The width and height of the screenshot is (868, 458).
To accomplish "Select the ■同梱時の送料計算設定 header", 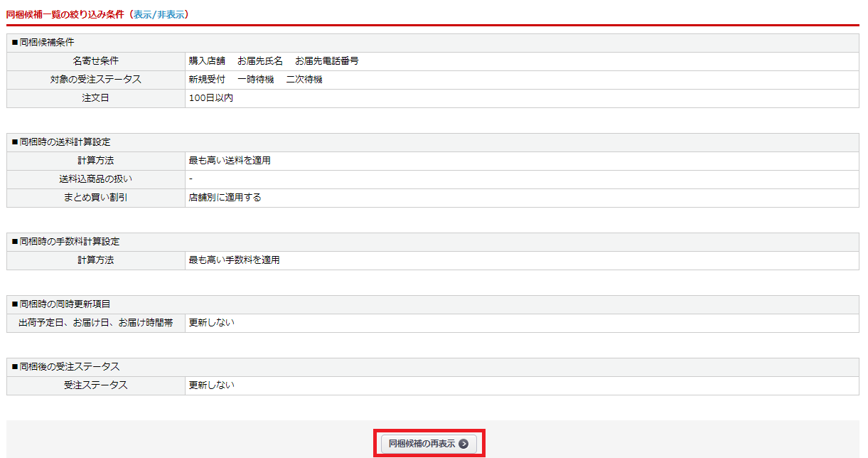I will click(x=433, y=142).
